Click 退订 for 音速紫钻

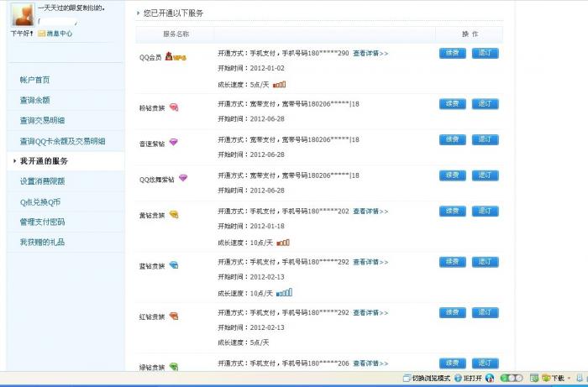tap(485, 139)
